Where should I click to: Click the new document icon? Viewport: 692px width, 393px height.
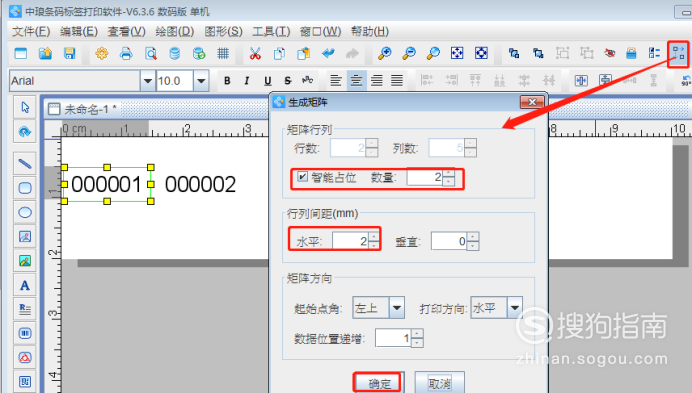(21, 53)
